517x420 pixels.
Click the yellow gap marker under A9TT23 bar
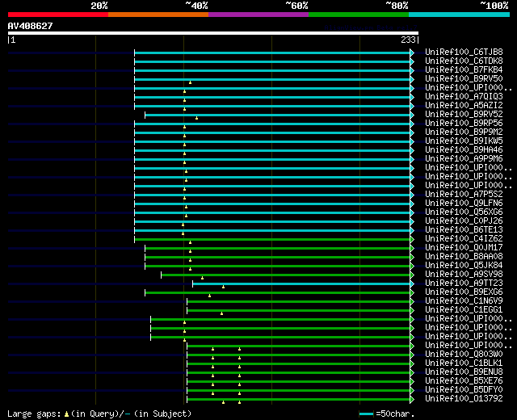pos(223,288)
